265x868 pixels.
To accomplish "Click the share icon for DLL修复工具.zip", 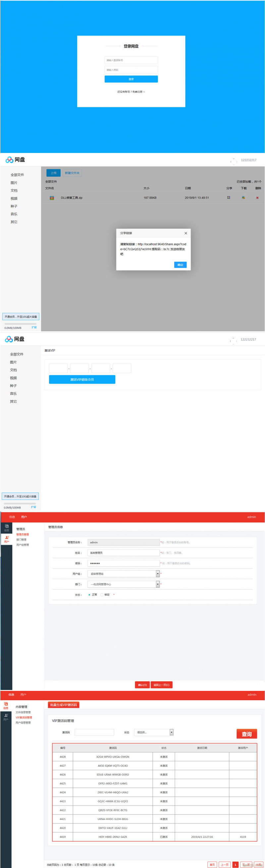I will tap(229, 197).
